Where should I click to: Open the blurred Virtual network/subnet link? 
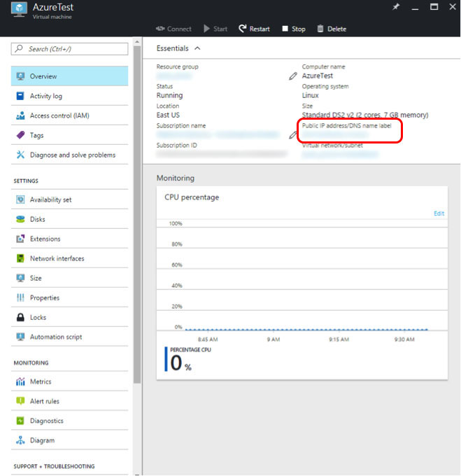[340, 155]
